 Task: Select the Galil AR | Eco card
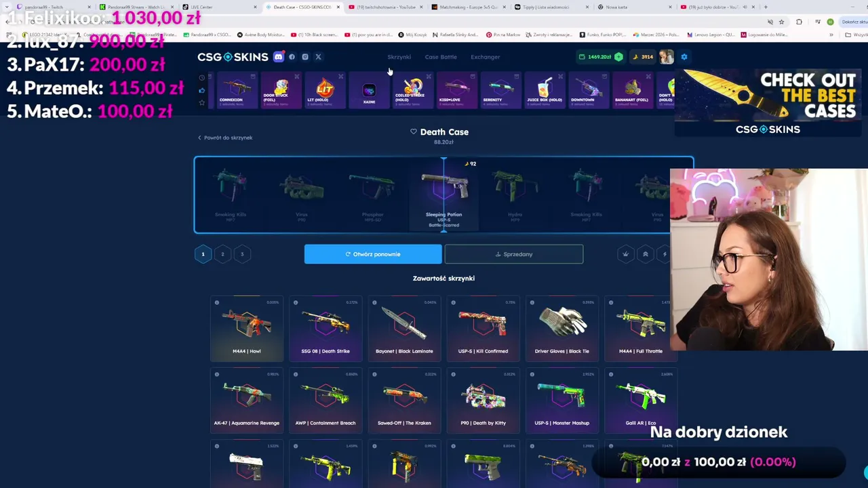tap(640, 400)
